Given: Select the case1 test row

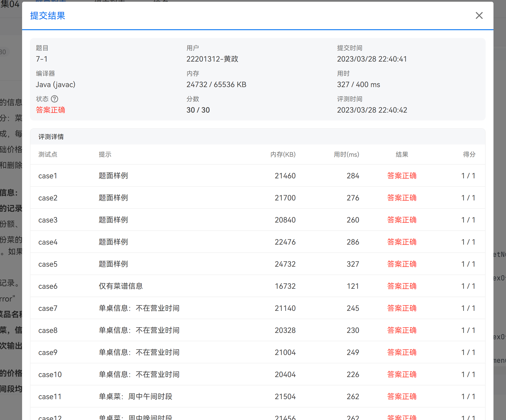Looking at the screenshot, I should [48, 176].
